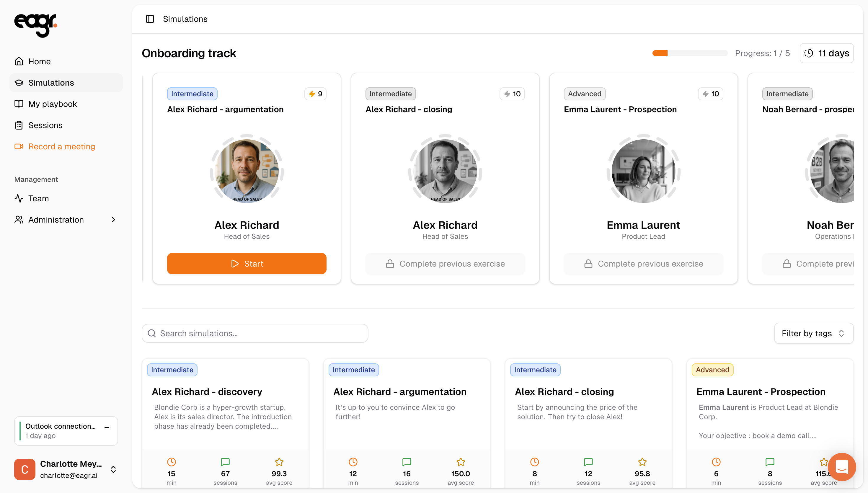The height and width of the screenshot is (493, 868).
Task: Minimize the Outlook connection notification
Action: (x=107, y=427)
